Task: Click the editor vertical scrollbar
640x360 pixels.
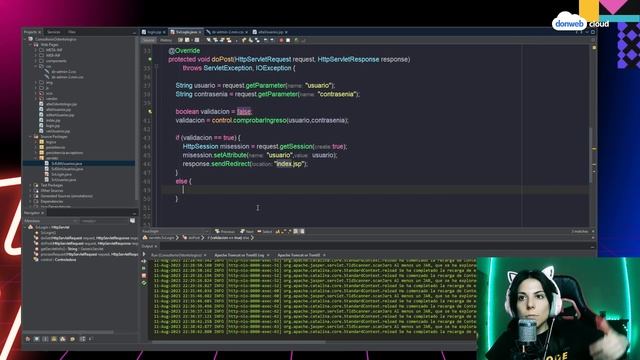Action: pyautogui.click(x=590, y=155)
